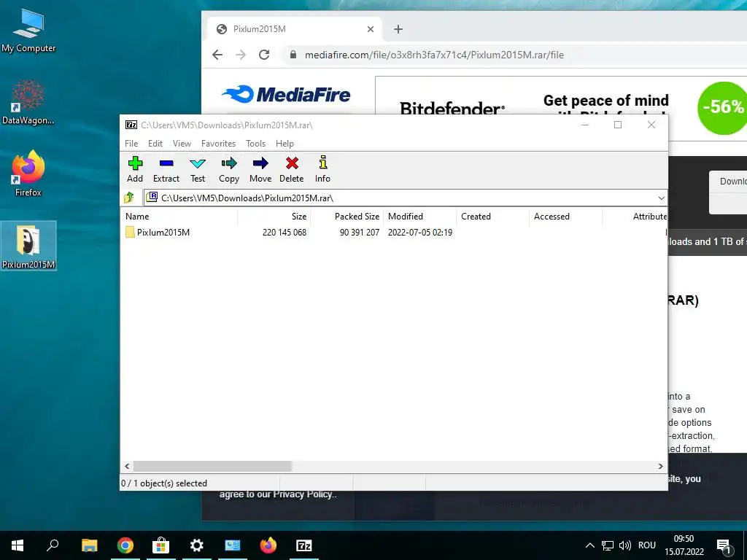This screenshot has width=747, height=560.
Task: Open taskbar search magnifier
Action: pyautogui.click(x=53, y=545)
